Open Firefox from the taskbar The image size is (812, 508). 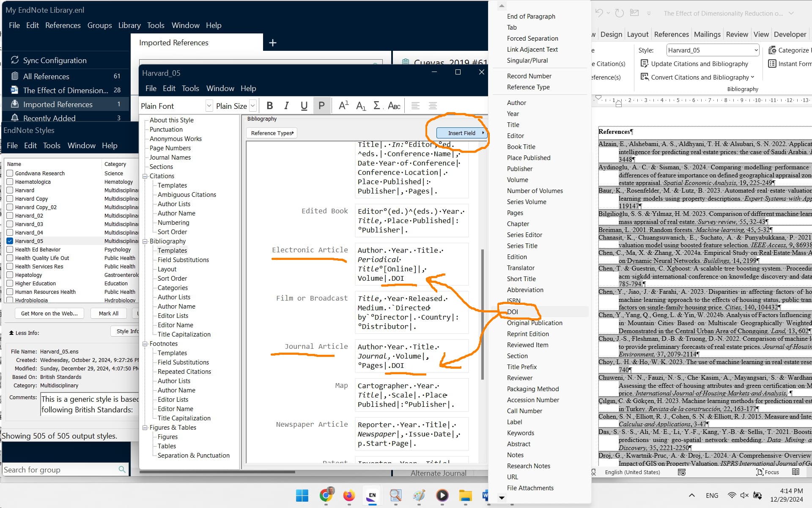click(349, 495)
